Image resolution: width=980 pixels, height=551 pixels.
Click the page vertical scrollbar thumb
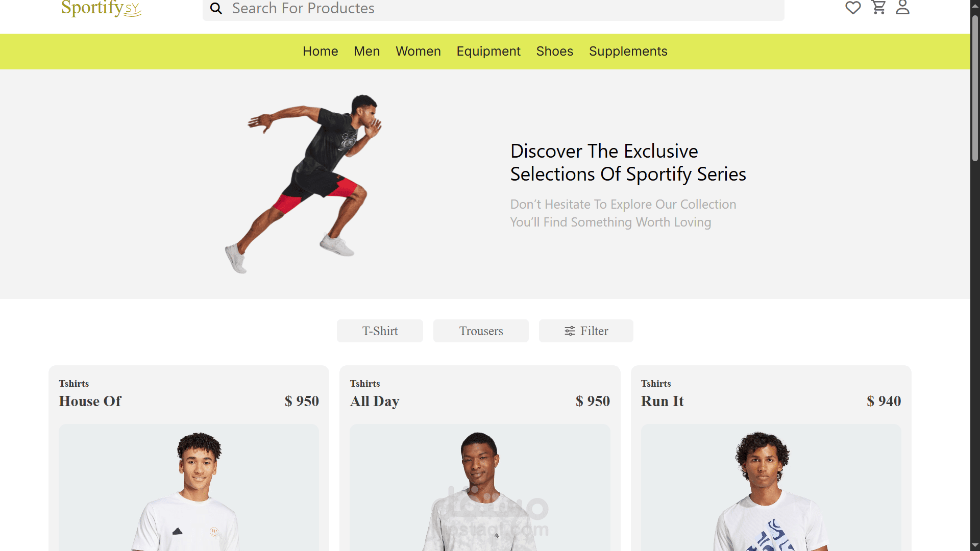click(975, 87)
